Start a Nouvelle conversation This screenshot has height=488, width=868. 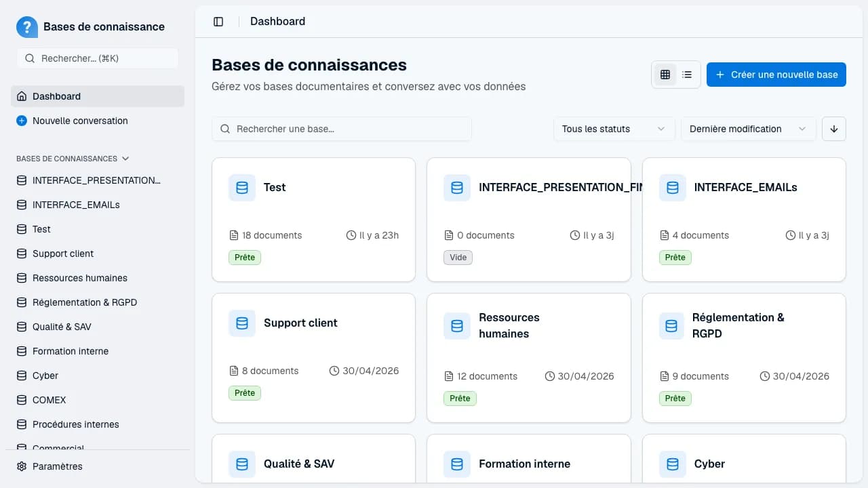(98, 121)
